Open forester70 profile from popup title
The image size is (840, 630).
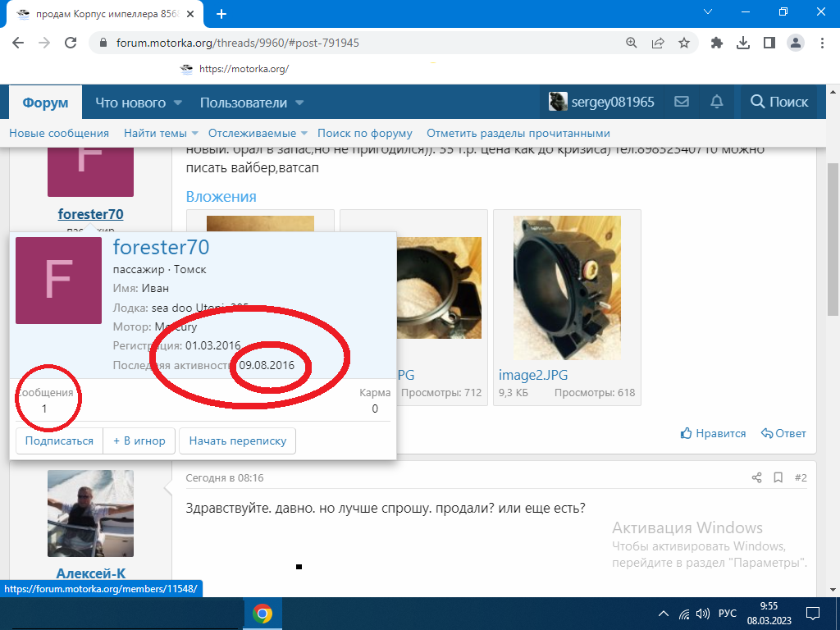(161, 247)
